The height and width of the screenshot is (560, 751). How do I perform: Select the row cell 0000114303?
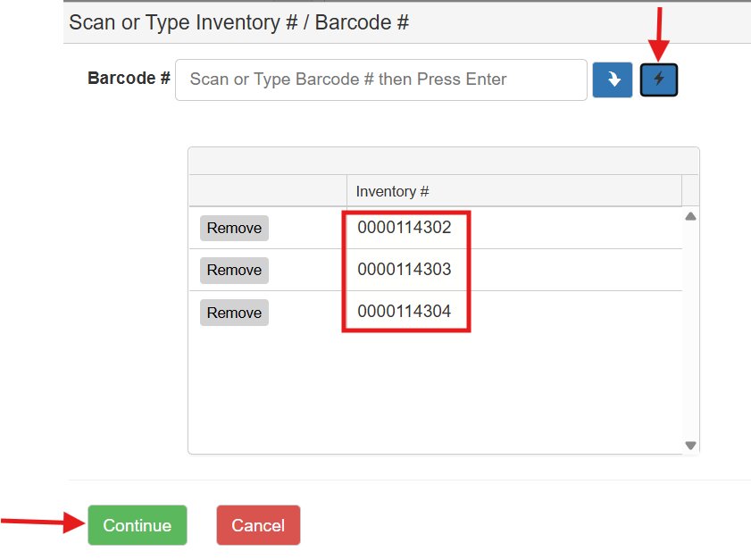405,270
